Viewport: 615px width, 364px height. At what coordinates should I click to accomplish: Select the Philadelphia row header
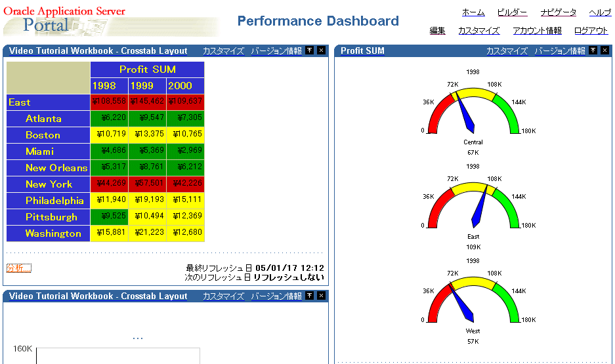pos(49,201)
